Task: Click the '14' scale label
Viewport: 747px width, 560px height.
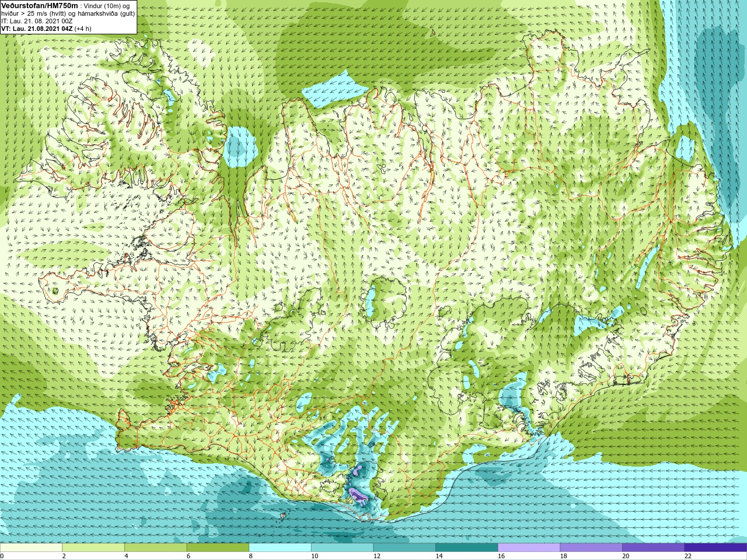Action: (x=439, y=556)
